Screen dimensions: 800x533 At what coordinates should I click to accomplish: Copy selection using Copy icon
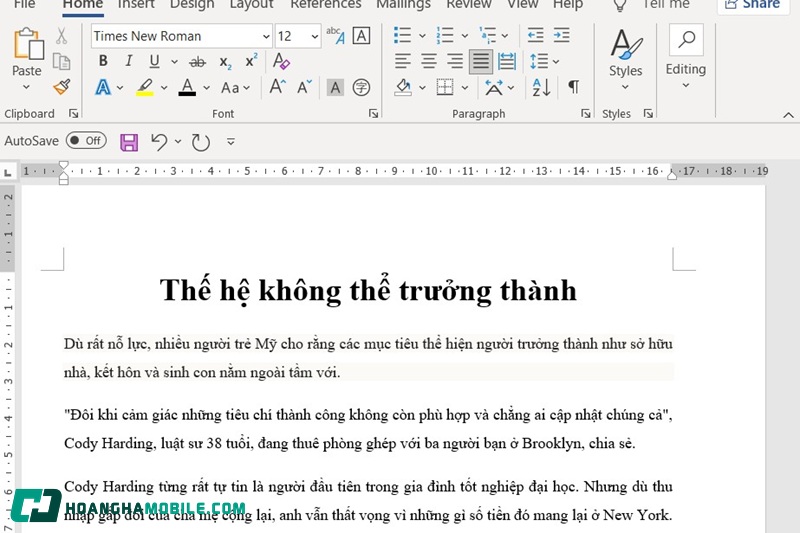[x=61, y=62]
